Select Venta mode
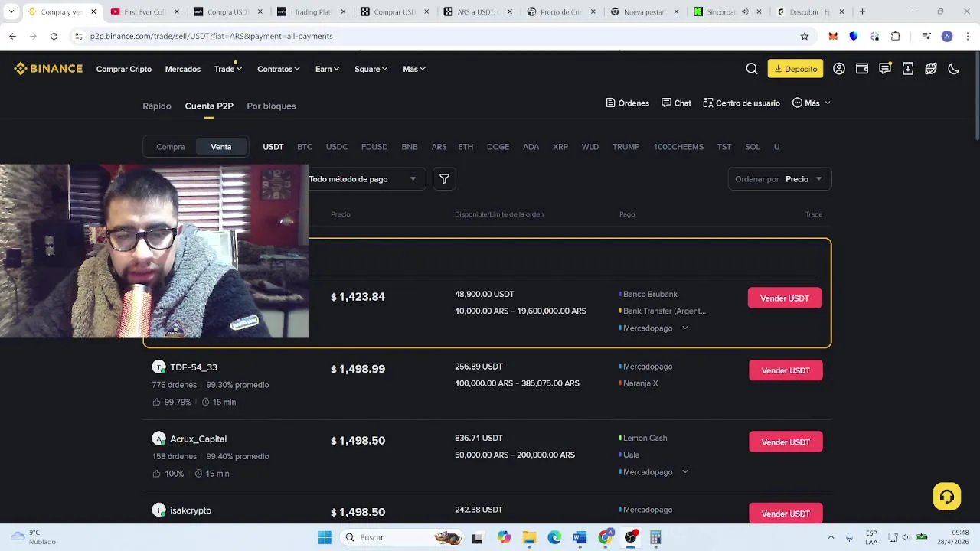This screenshot has width=980, height=551. coord(221,147)
